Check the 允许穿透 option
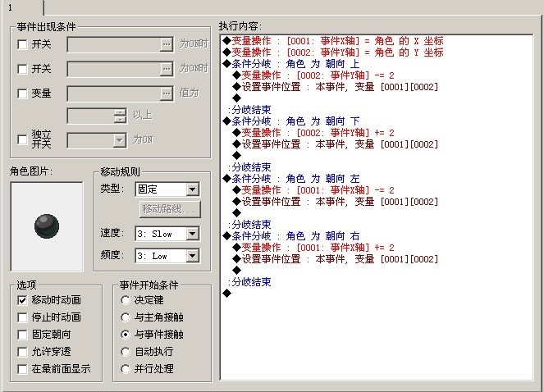Viewport: 544px width, 392px height. 22,352
